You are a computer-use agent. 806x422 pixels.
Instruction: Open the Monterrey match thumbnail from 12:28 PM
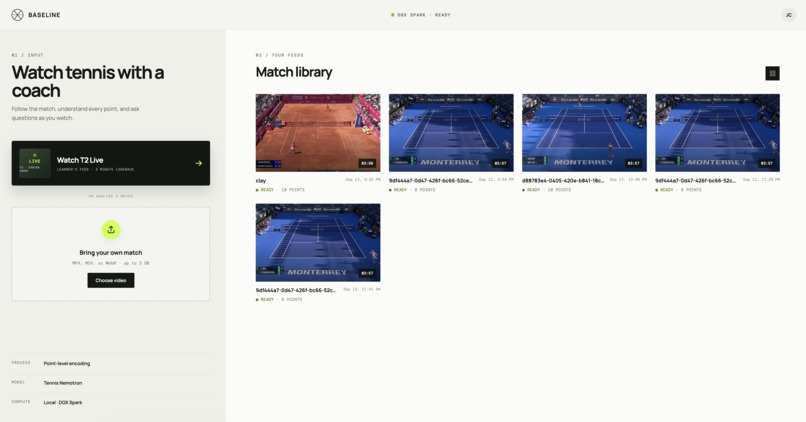click(x=717, y=133)
